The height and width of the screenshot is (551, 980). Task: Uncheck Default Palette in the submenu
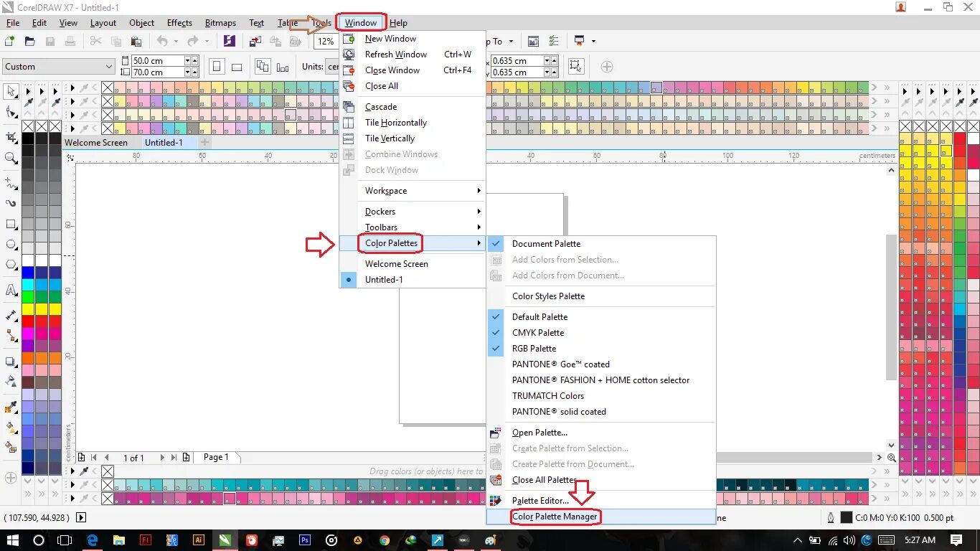click(x=601, y=317)
